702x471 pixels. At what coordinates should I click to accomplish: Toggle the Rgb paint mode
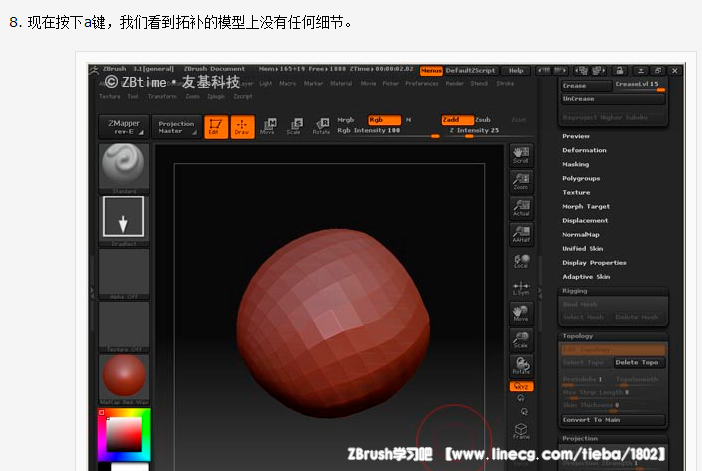click(x=384, y=120)
